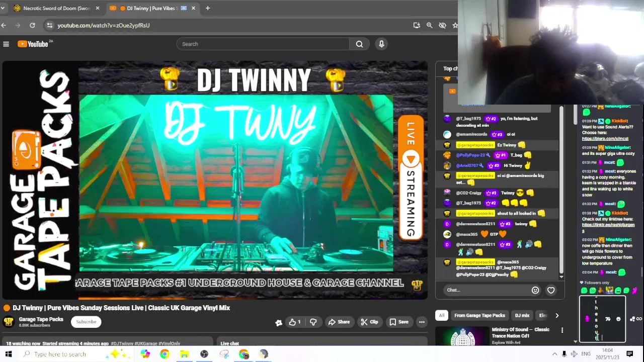The image size is (644, 362).
Task: Click the DJ Twinny live video player
Action: pyautogui.click(x=214, y=180)
